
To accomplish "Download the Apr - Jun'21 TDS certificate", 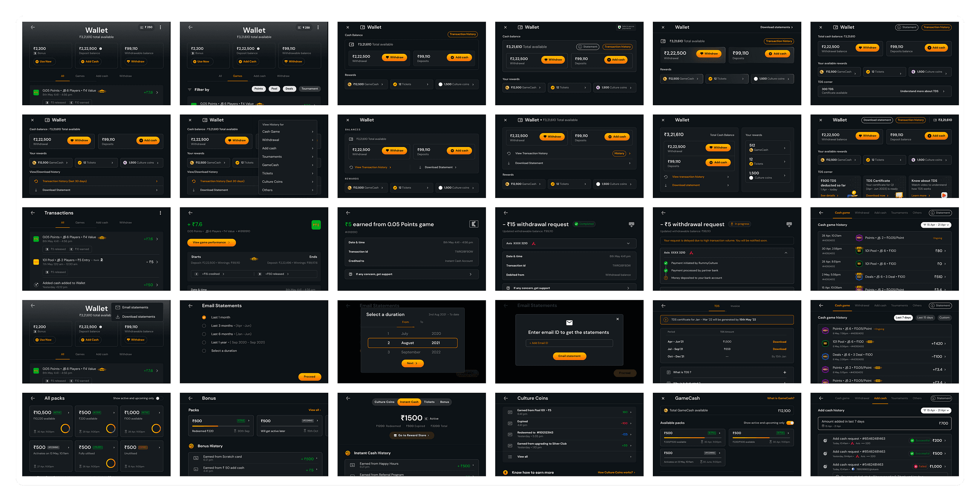I will (x=779, y=342).
